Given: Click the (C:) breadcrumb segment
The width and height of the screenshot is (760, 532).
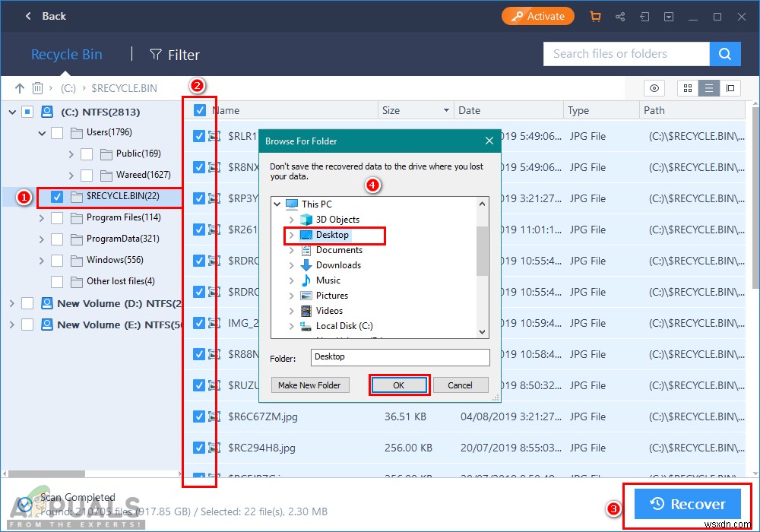Looking at the screenshot, I should tap(68, 88).
